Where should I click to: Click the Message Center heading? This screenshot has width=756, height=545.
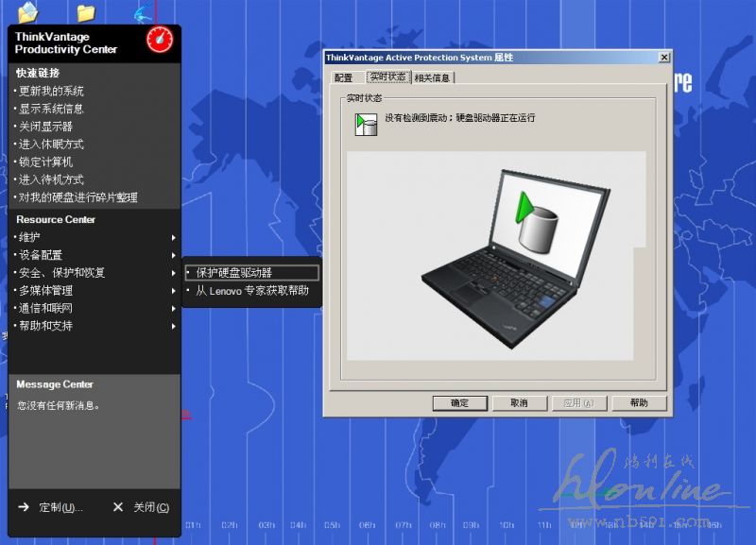pyautogui.click(x=55, y=384)
